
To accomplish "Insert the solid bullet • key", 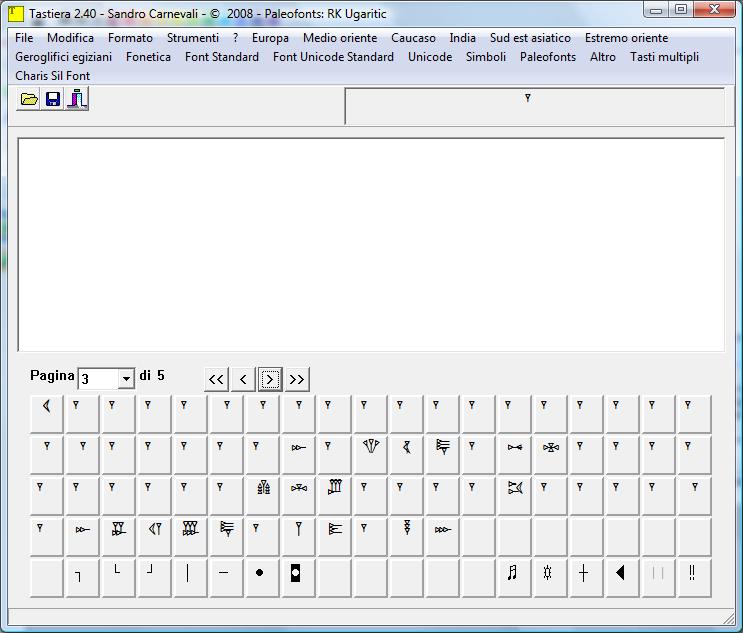I will point(263,578).
